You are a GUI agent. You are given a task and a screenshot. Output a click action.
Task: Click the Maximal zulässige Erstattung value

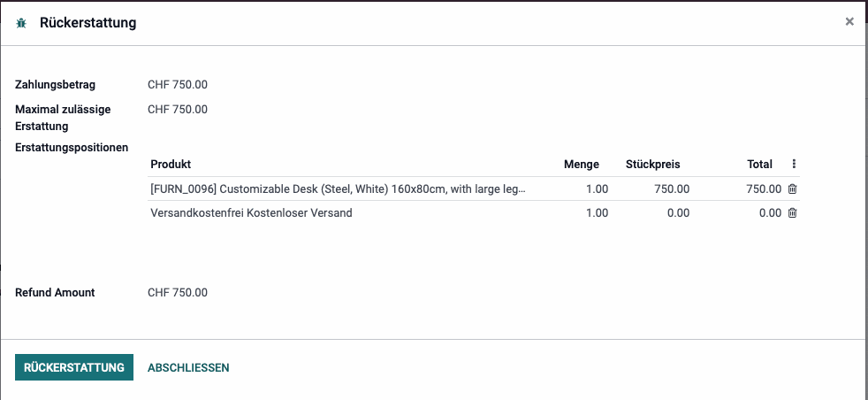[178, 109]
